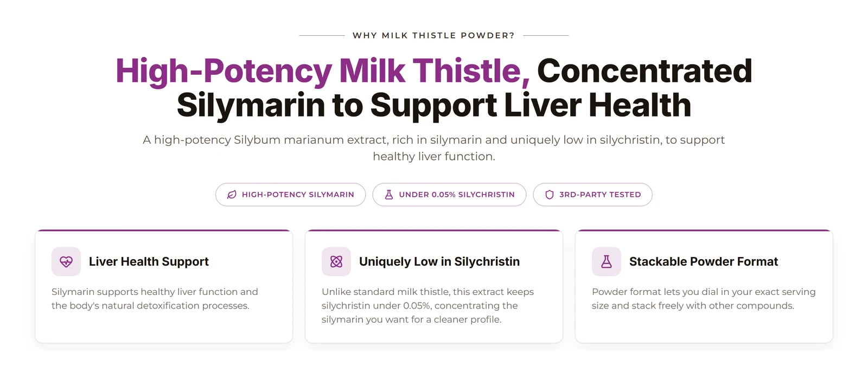Open the Stackable Powder Format card heading
The width and height of the screenshot is (868, 379).
tap(704, 262)
